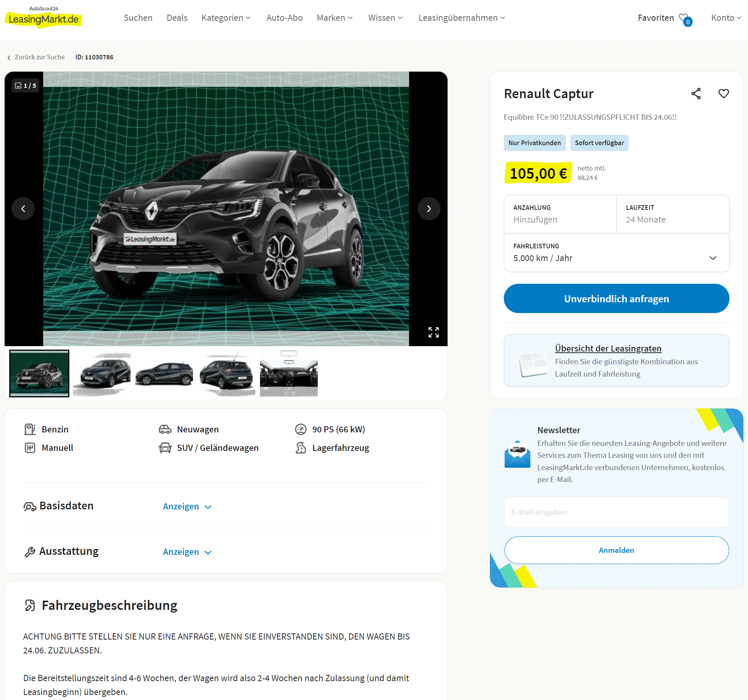
Task: Open the Deals nav item
Action: pyautogui.click(x=177, y=18)
